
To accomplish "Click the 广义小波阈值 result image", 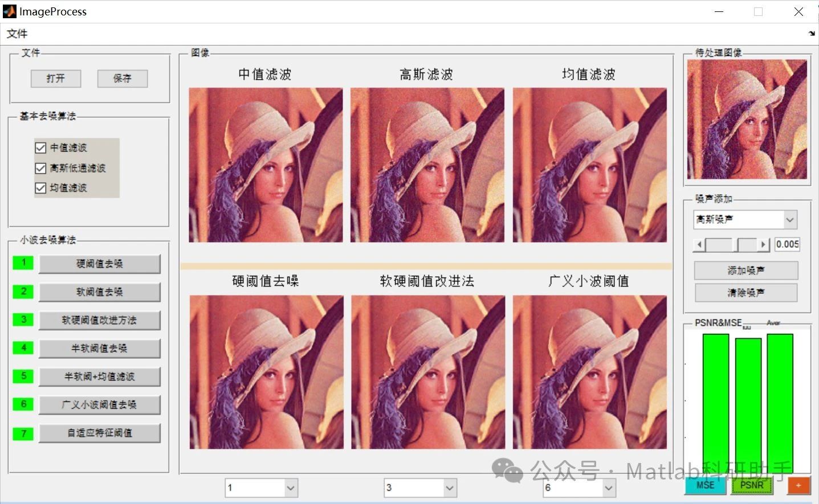I will click(x=590, y=372).
